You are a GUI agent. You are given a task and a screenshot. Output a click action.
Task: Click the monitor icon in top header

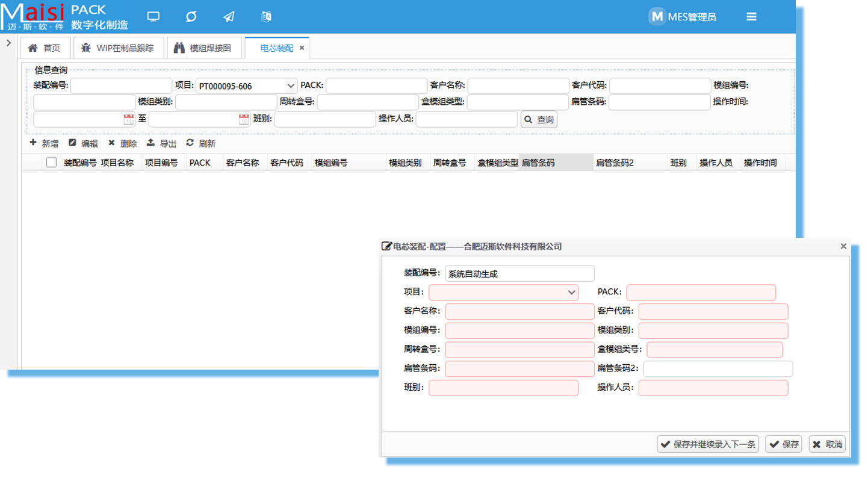(153, 17)
